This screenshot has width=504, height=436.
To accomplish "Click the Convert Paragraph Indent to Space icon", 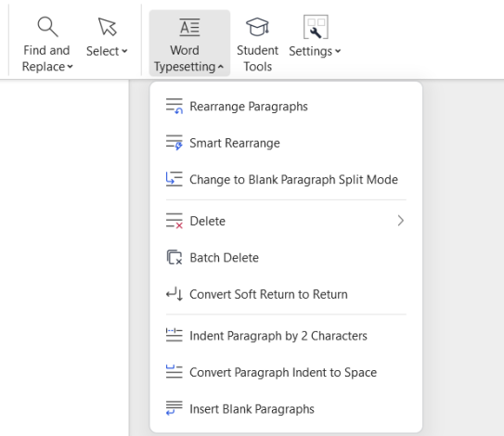I will coord(174,372).
